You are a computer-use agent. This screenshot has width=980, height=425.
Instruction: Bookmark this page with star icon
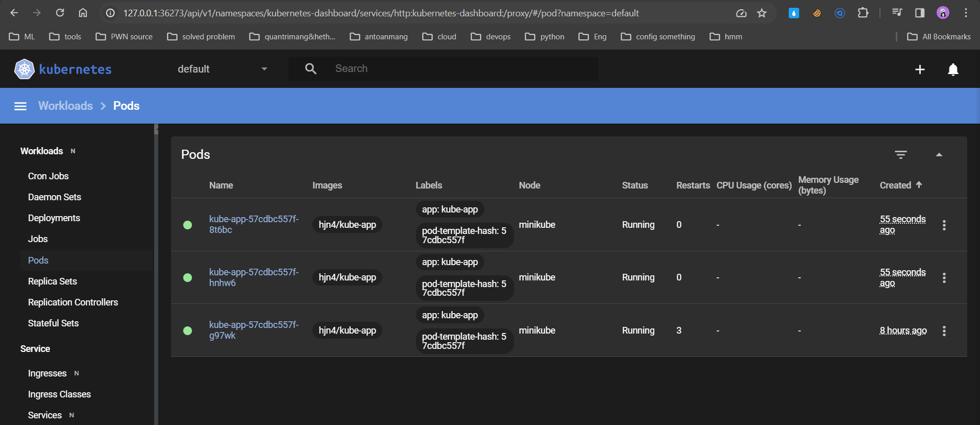(x=762, y=13)
